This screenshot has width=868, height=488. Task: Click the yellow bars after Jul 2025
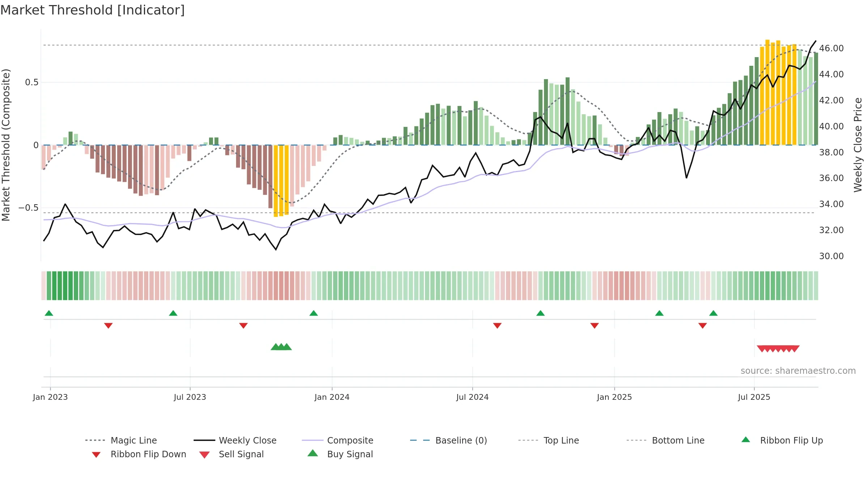778,93
